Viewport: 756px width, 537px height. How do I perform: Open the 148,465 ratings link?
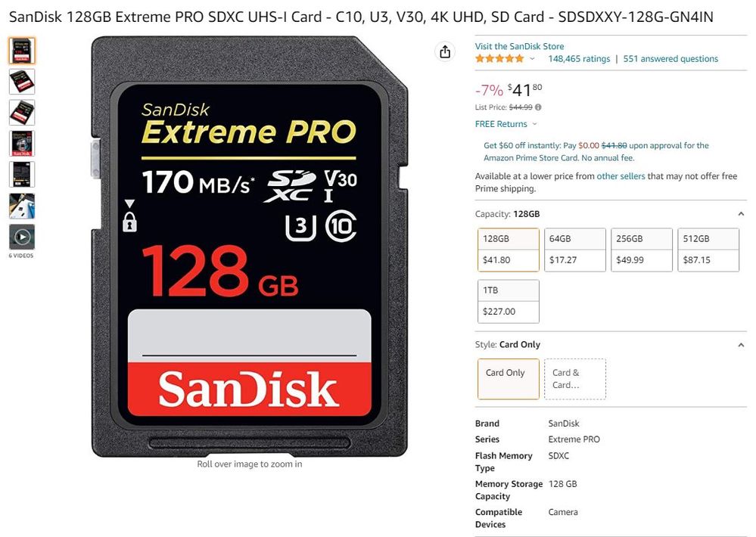[579, 59]
